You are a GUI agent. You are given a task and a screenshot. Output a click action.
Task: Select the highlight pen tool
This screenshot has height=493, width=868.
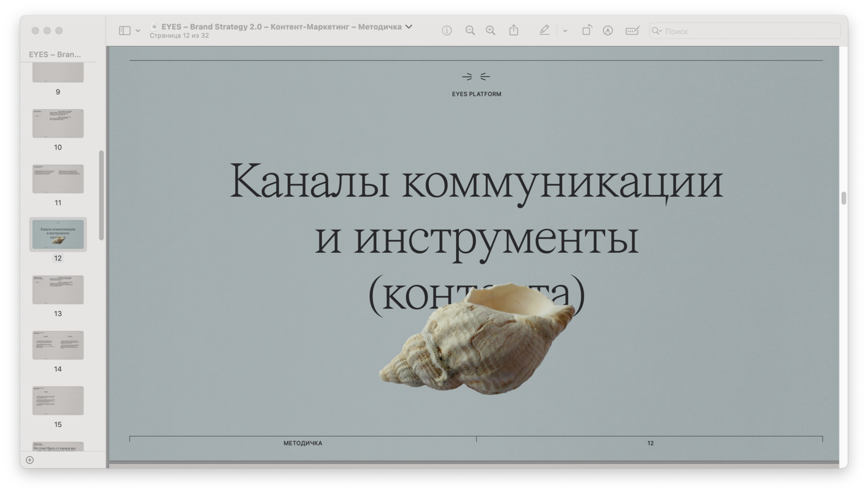[x=545, y=30]
